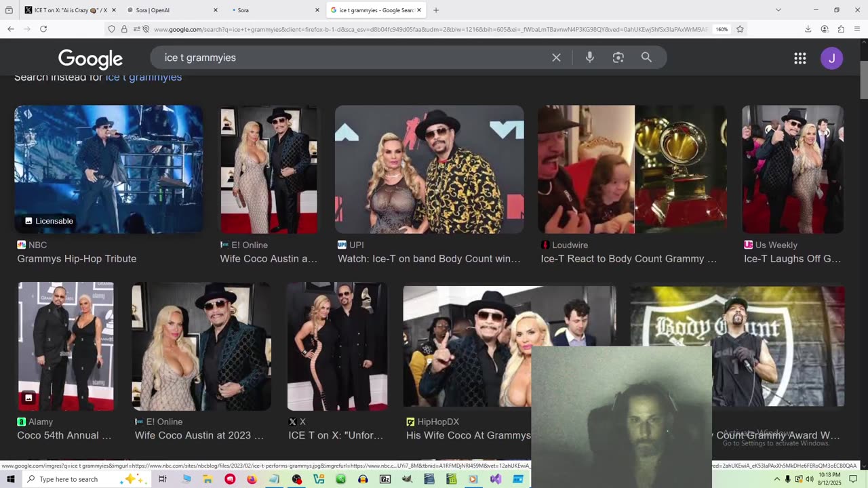Switch to the Sora tab
The width and height of the screenshot is (868, 488).
point(274,10)
